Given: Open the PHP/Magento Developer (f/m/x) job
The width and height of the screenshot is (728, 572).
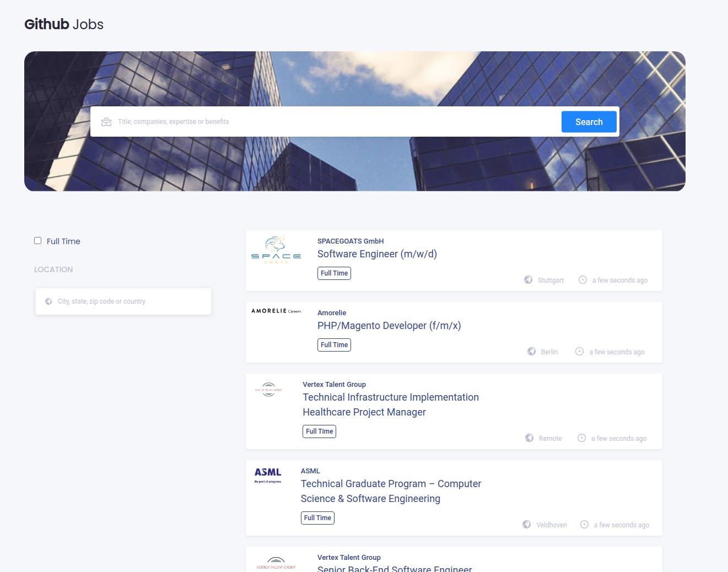Looking at the screenshot, I should coord(389,326).
